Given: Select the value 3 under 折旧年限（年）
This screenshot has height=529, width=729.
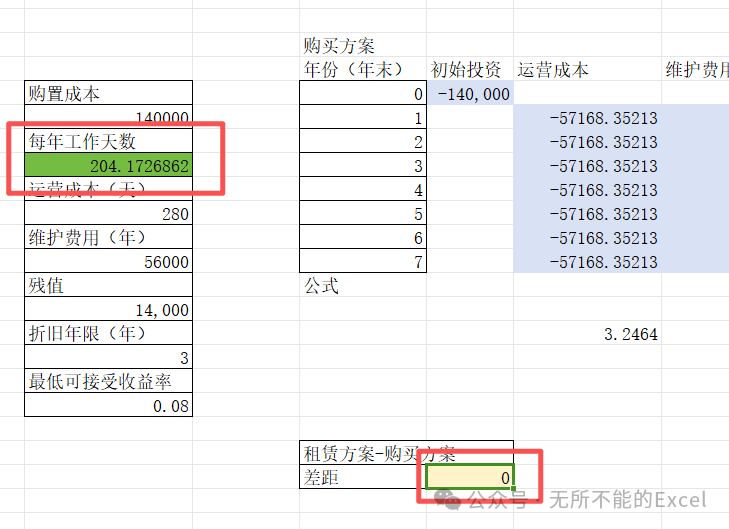Looking at the screenshot, I should (108, 357).
